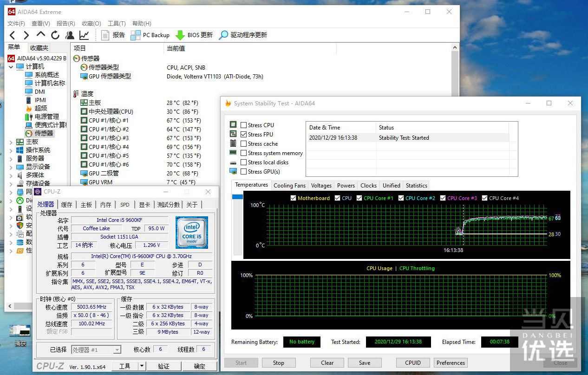Click the PC Backup toolbar icon
Screen dimensions: 588x375
click(x=136, y=35)
